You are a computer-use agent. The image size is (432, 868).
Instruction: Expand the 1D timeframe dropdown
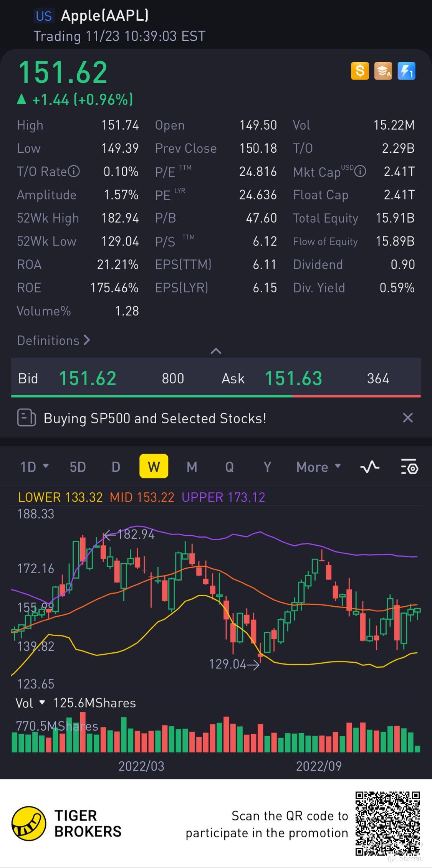35,467
